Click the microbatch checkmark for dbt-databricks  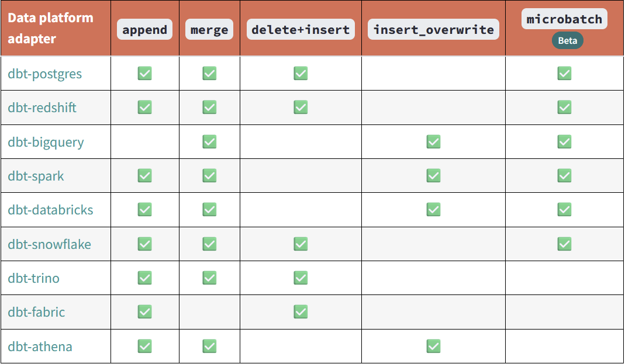[564, 210]
